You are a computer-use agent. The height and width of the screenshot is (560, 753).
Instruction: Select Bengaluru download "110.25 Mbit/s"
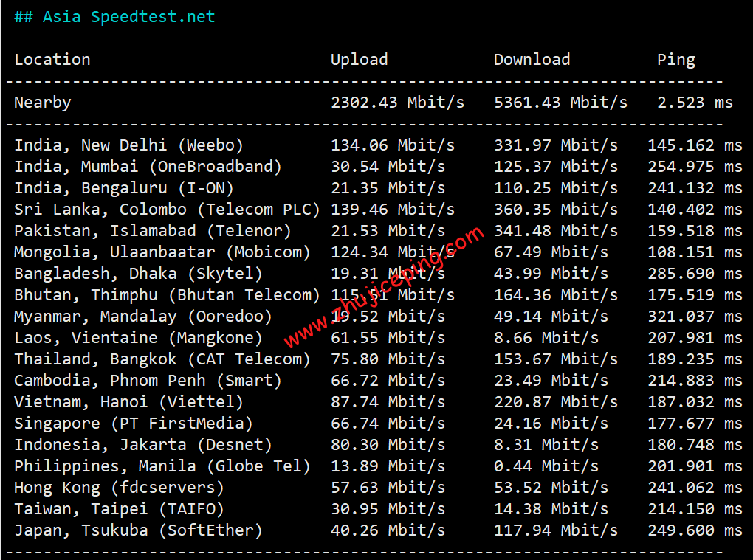556,188
